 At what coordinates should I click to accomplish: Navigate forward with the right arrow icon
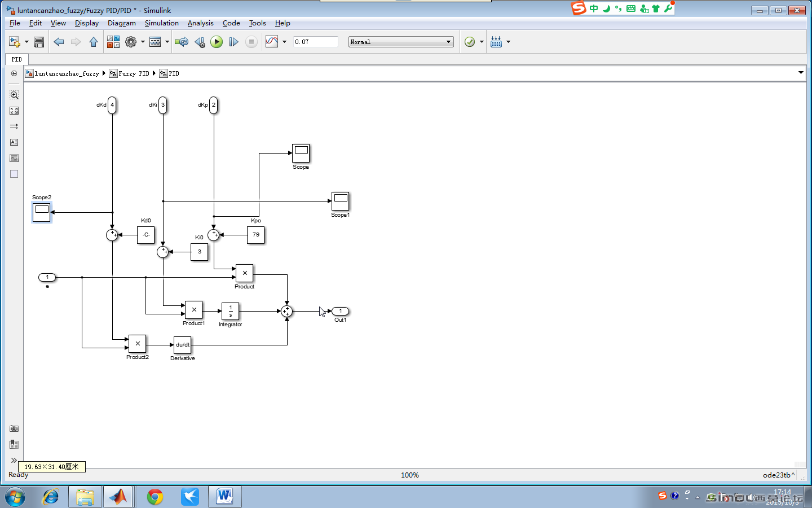tap(76, 42)
